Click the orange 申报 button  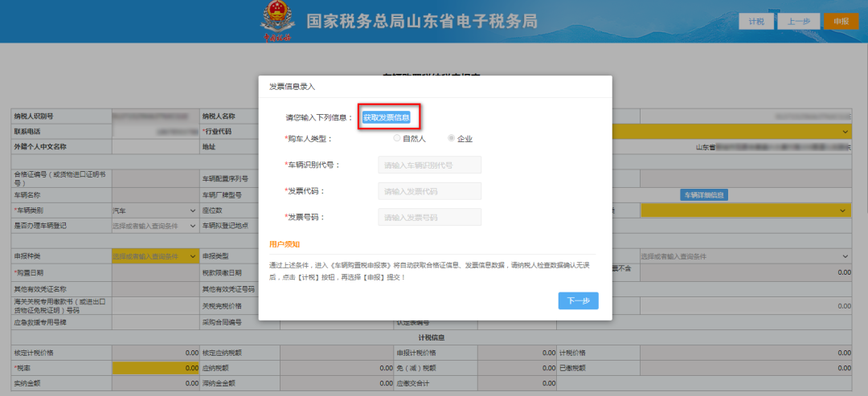tap(841, 21)
